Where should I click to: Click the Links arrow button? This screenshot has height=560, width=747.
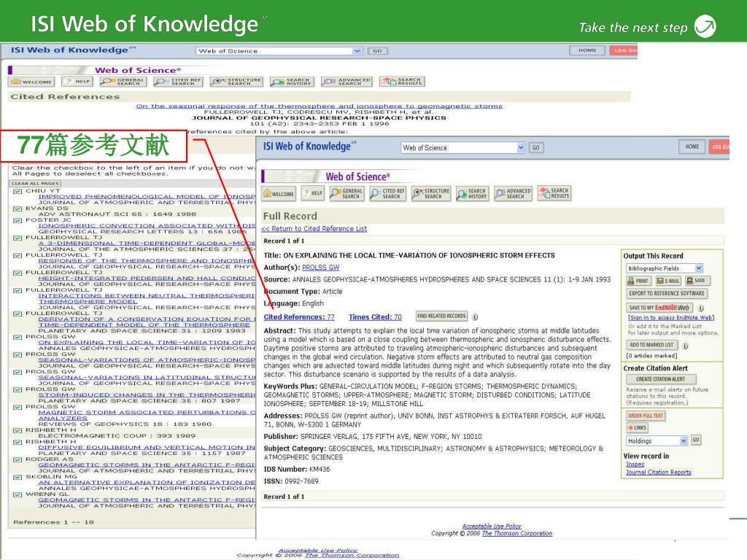[x=637, y=427]
